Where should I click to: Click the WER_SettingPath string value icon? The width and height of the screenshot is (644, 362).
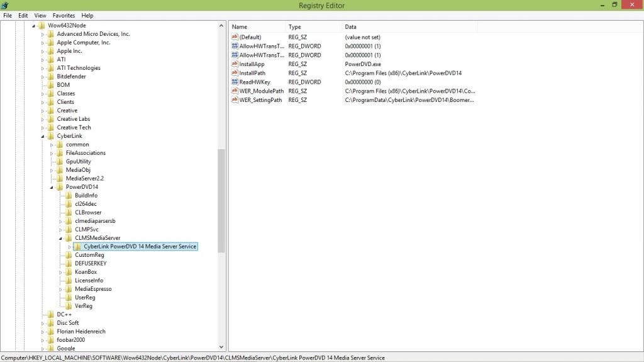click(235, 100)
